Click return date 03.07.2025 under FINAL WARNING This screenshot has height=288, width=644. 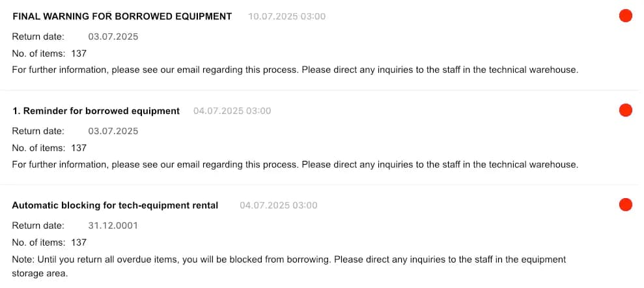pyautogui.click(x=113, y=36)
